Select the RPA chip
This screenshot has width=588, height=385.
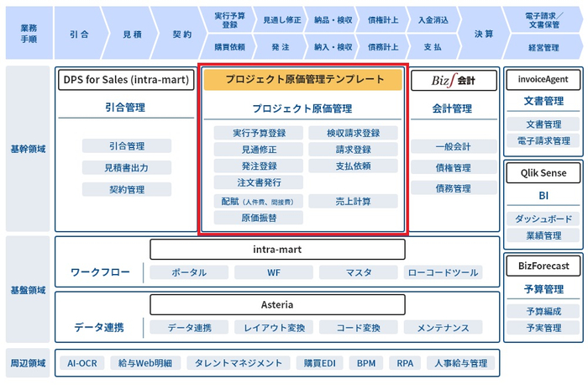pos(405,363)
